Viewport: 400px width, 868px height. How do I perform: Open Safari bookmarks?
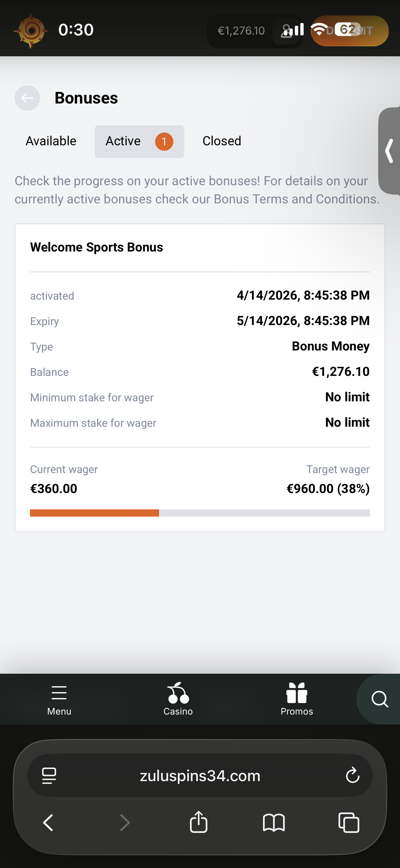[x=274, y=822]
